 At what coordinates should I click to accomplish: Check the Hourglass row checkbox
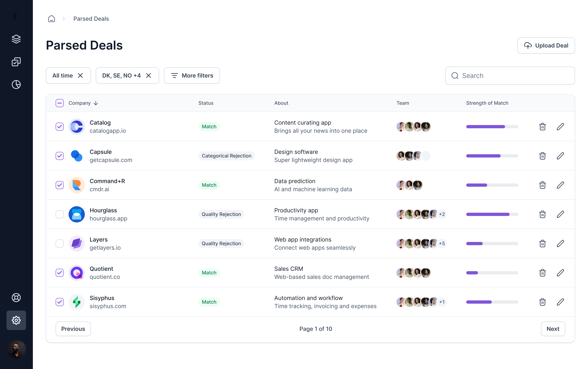point(59,214)
